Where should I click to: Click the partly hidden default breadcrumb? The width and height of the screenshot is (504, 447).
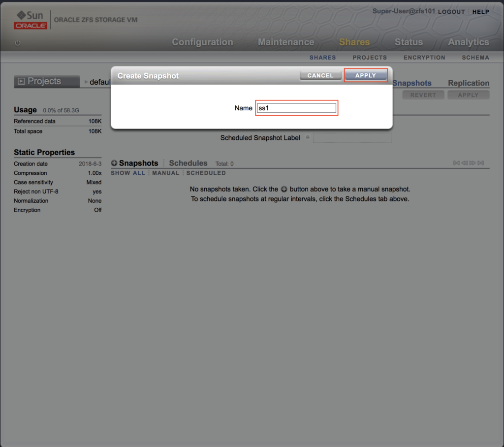100,82
